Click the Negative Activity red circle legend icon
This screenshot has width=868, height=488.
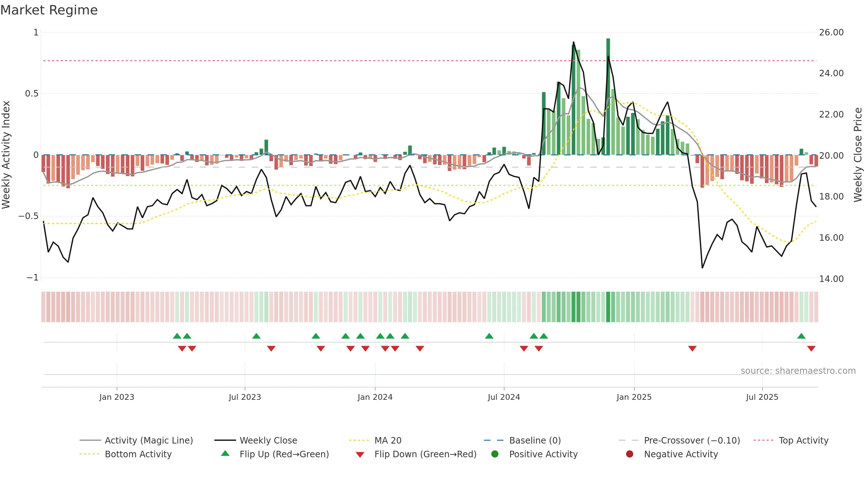[x=630, y=454]
